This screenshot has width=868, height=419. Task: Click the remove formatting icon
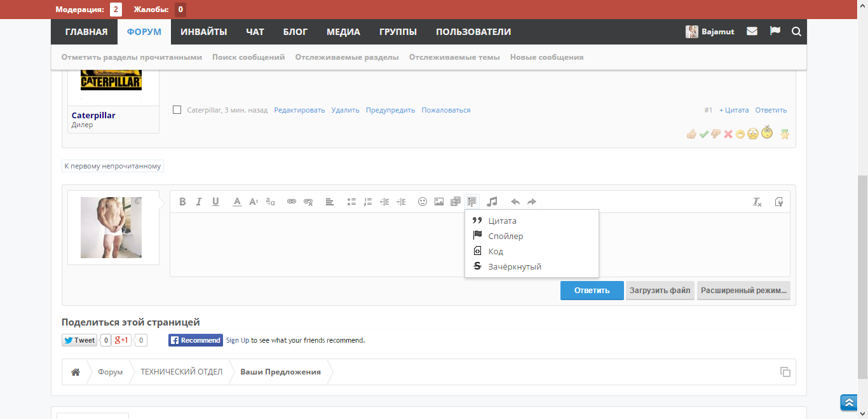coord(757,202)
